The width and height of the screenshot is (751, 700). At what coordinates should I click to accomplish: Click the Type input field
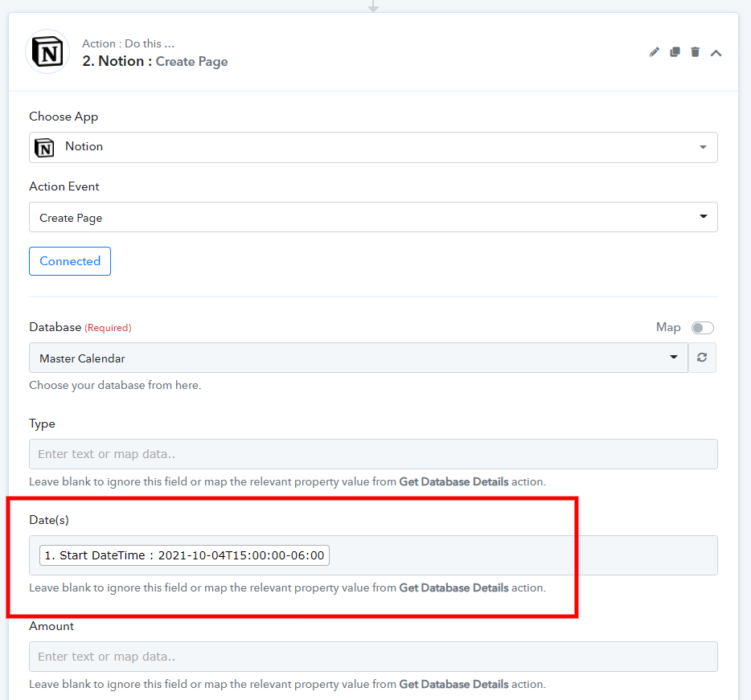(373, 454)
